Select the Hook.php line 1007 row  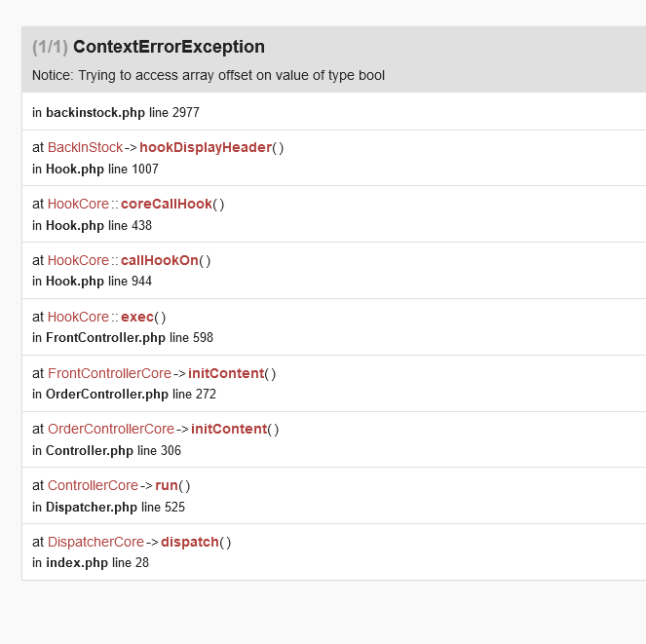pos(95,169)
